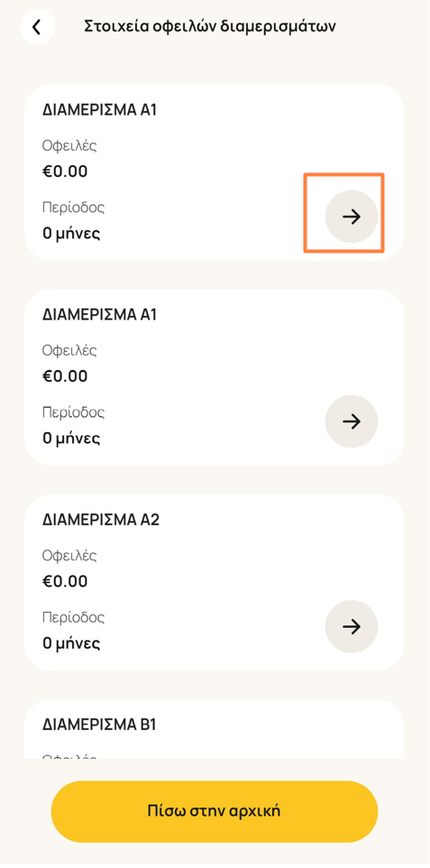
Task: Click €0.00 in the first ΔΙΑΜΕΡΙΣΜΑ Α1 card
Action: point(65,171)
